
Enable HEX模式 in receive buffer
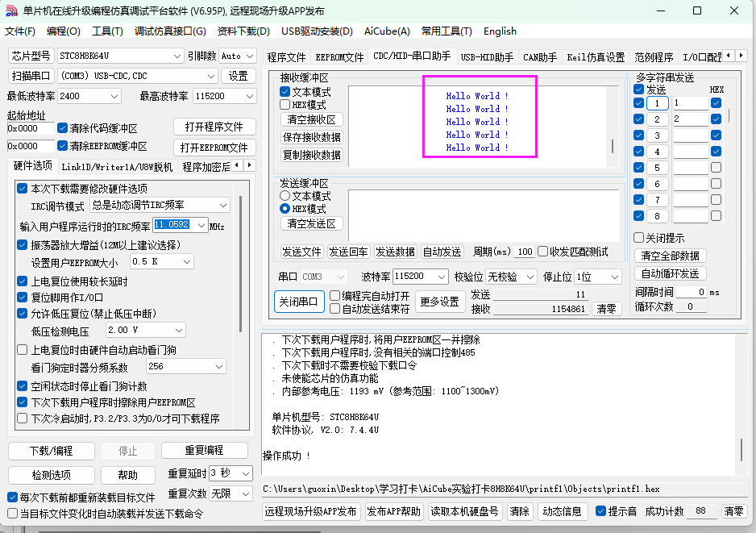(x=285, y=105)
